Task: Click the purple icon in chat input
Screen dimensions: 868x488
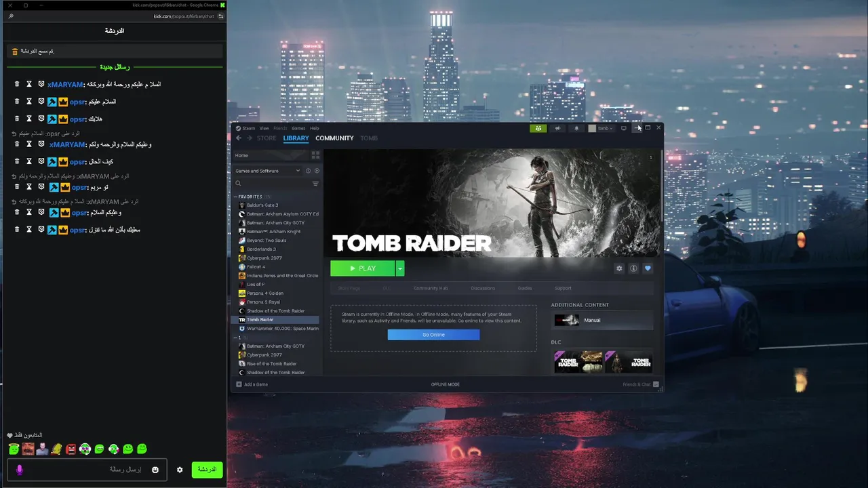Action: (x=19, y=470)
